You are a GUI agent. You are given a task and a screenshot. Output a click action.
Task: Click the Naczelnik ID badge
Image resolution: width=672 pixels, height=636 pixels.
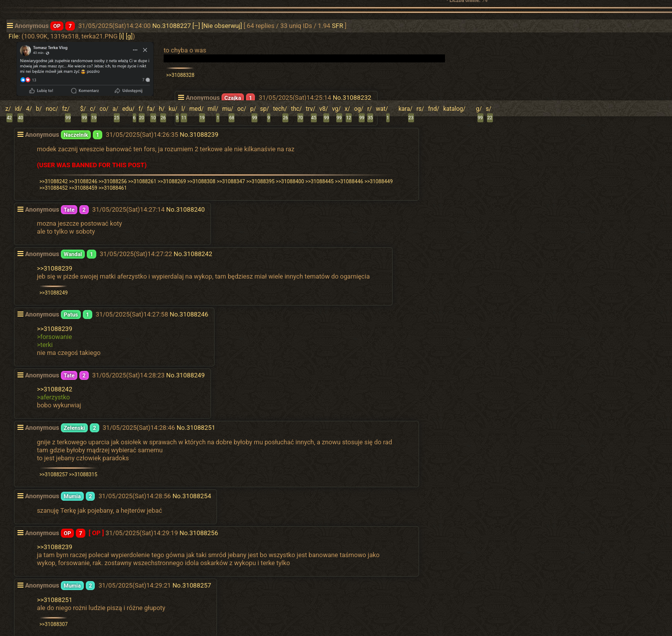[x=76, y=135]
